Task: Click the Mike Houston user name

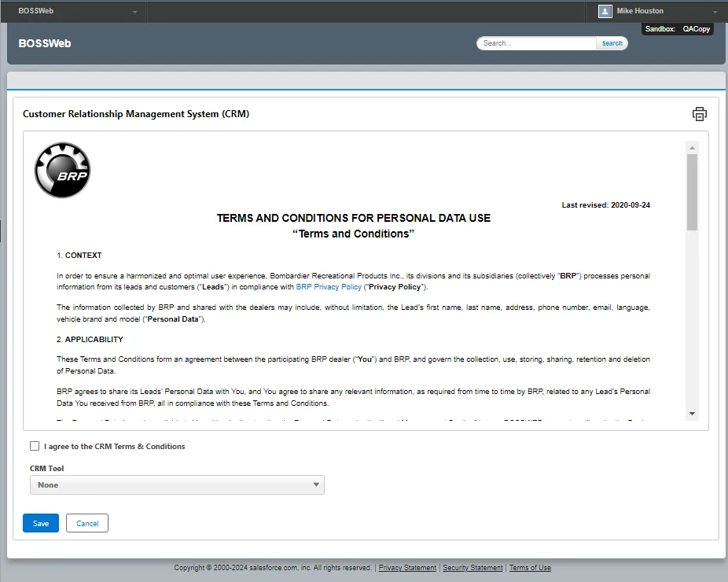Action: [x=640, y=11]
